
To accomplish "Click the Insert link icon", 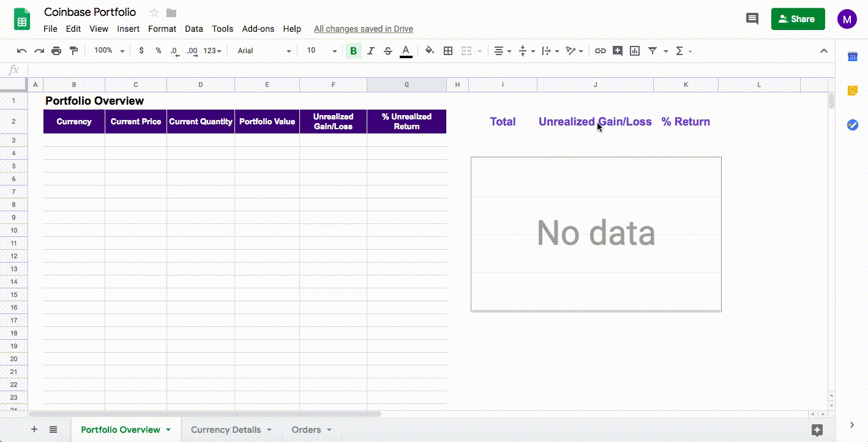I will (600, 51).
